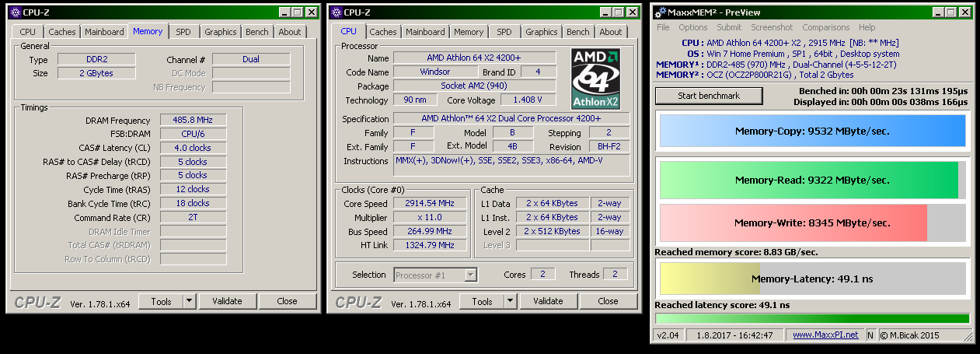Click the Memory-Write result bar
This screenshot has width=980, height=354.
[812, 223]
